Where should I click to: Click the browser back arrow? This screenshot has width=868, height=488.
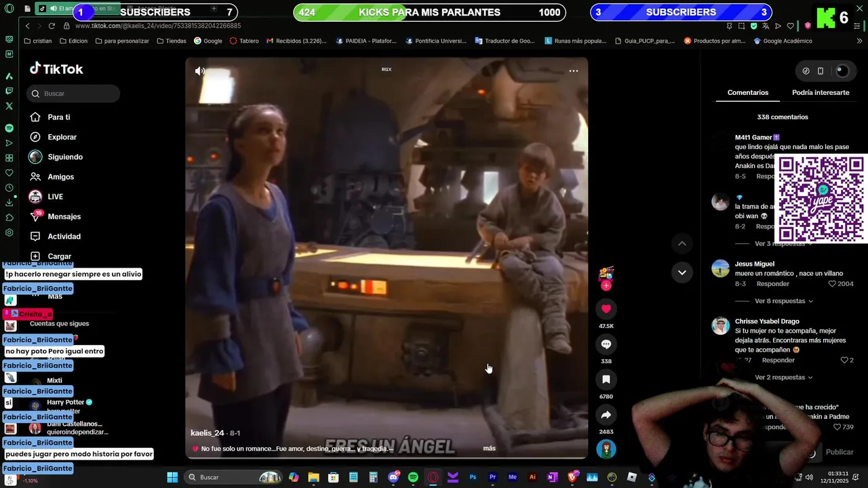click(27, 26)
